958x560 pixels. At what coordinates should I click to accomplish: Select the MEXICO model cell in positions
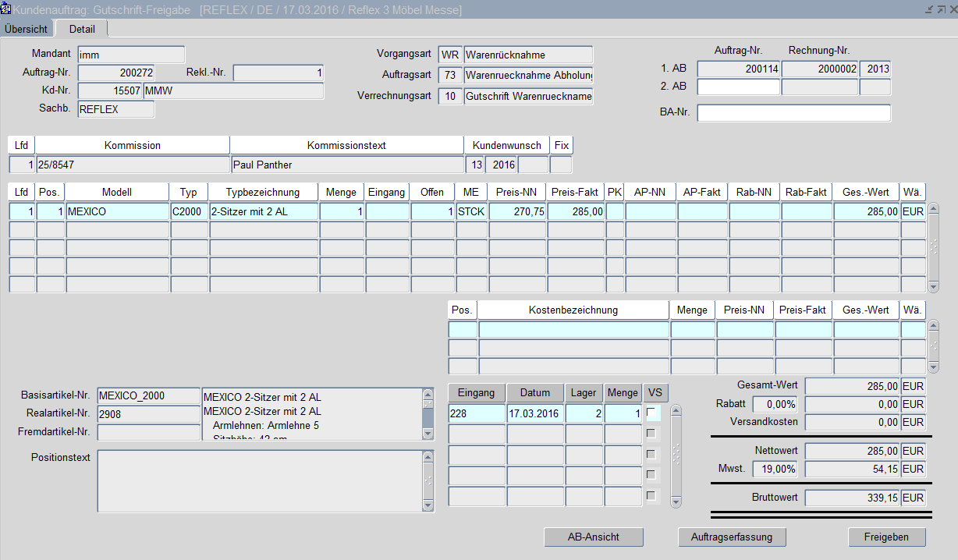(x=117, y=211)
